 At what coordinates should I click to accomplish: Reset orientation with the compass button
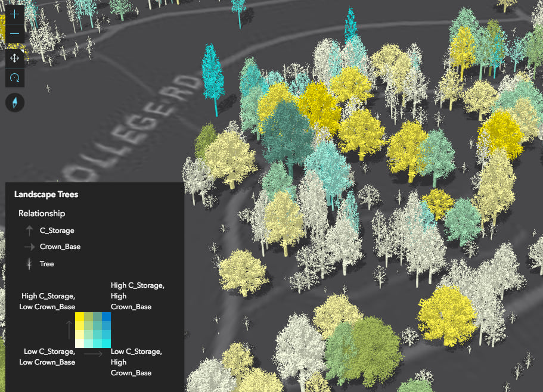pos(15,102)
